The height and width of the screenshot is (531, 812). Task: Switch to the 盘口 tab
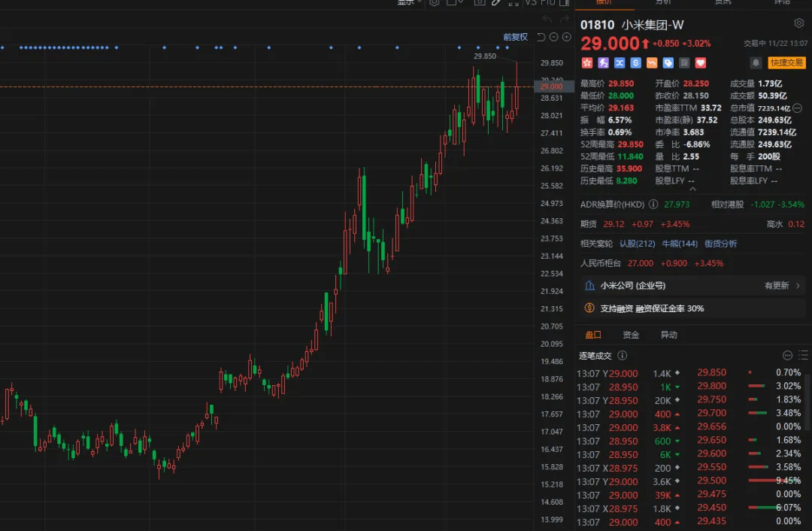[593, 335]
